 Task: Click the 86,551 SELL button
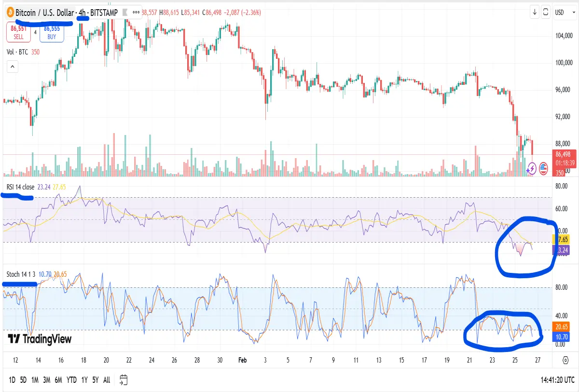point(18,32)
